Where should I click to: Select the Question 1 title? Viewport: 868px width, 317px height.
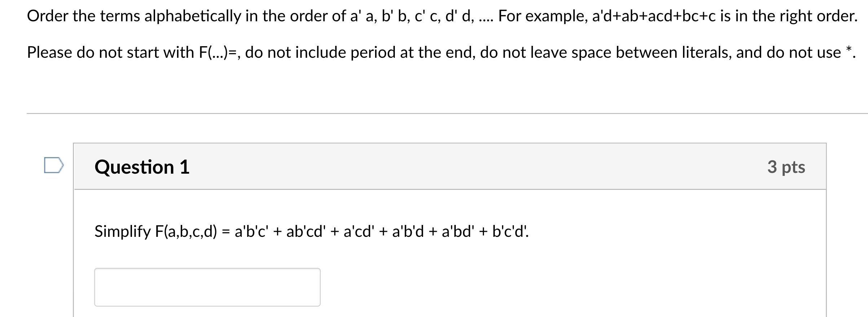click(142, 166)
